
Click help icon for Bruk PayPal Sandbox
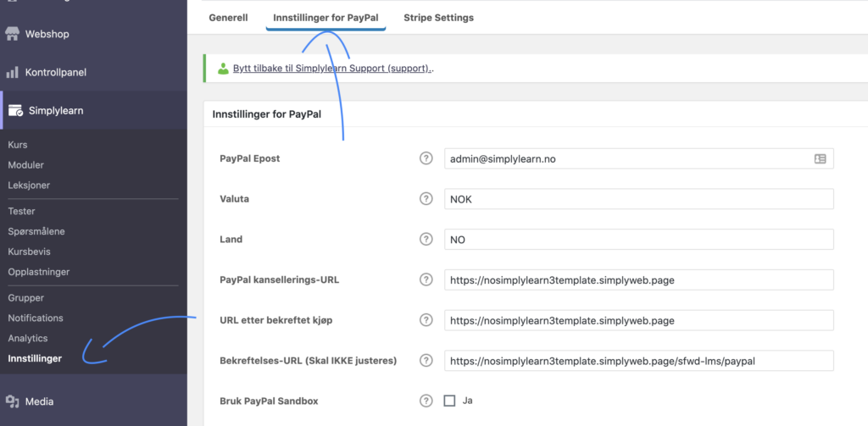pyautogui.click(x=426, y=401)
